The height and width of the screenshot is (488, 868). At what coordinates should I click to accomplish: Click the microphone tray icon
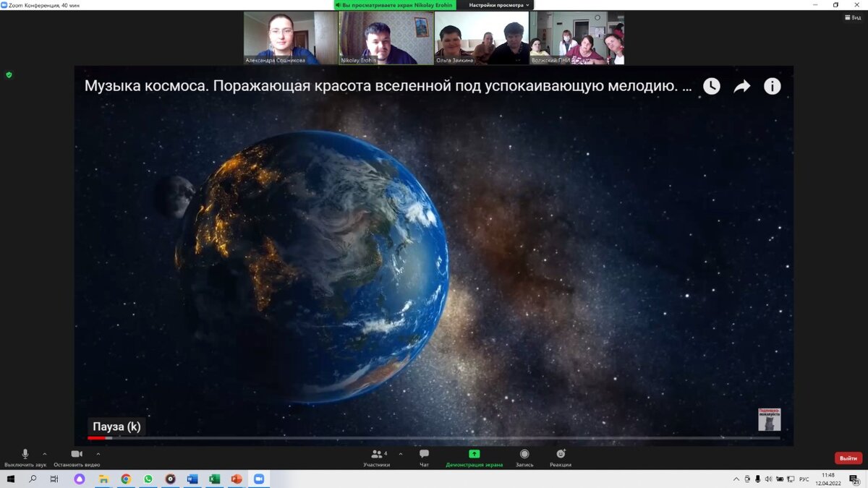pyautogui.click(x=757, y=479)
